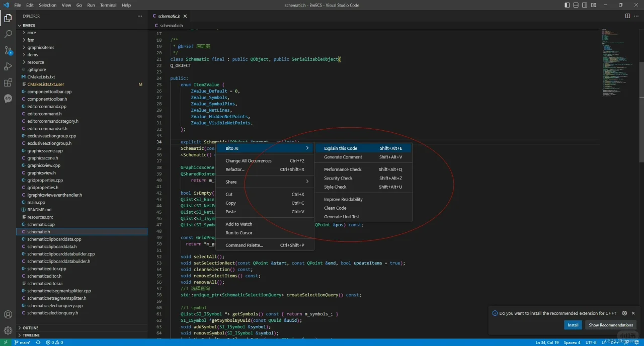644x346 pixels.
Task: Open the Manage settings gear
Action: coord(8,330)
